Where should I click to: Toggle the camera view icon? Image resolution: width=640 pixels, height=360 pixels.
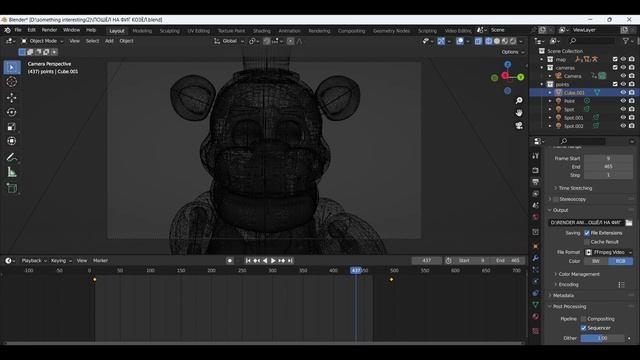click(519, 125)
